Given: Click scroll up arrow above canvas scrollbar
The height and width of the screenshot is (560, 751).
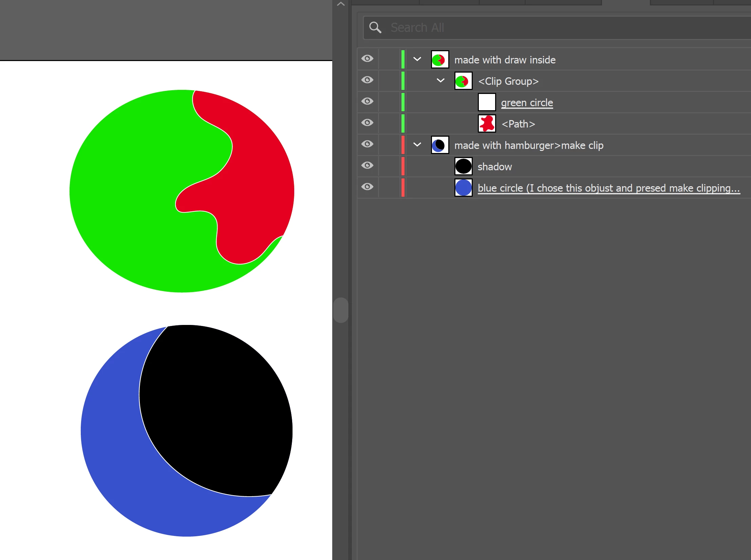Looking at the screenshot, I should [341, 4].
